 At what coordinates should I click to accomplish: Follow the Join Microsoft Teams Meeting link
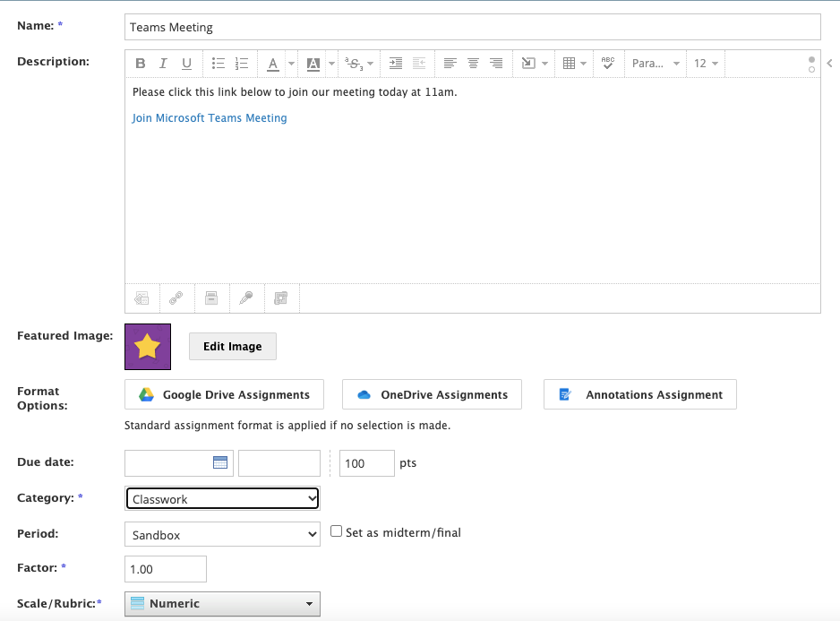pyautogui.click(x=210, y=118)
